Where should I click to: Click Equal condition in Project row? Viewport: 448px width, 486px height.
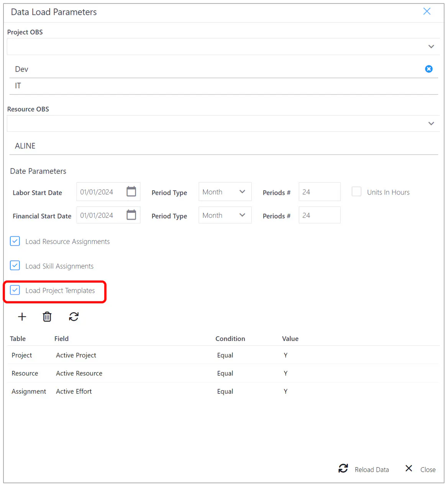point(225,355)
